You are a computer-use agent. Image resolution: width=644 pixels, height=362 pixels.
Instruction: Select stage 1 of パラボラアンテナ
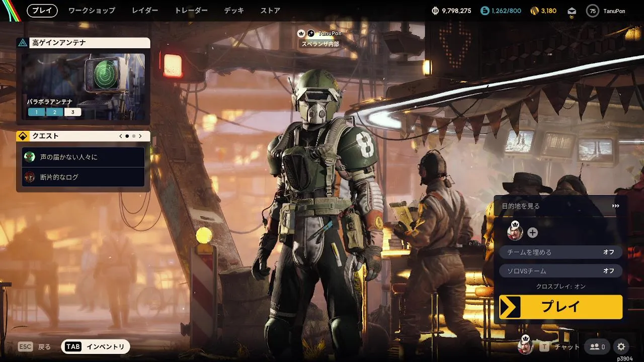[36, 112]
